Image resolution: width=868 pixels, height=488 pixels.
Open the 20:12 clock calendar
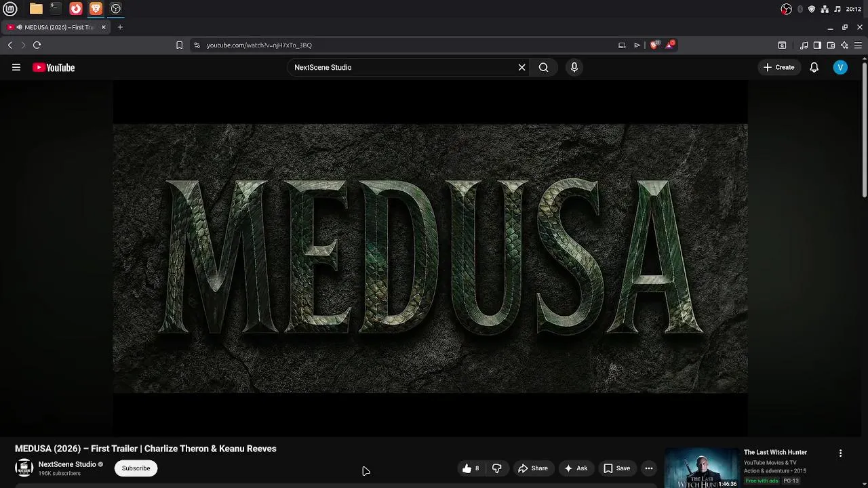tap(854, 9)
